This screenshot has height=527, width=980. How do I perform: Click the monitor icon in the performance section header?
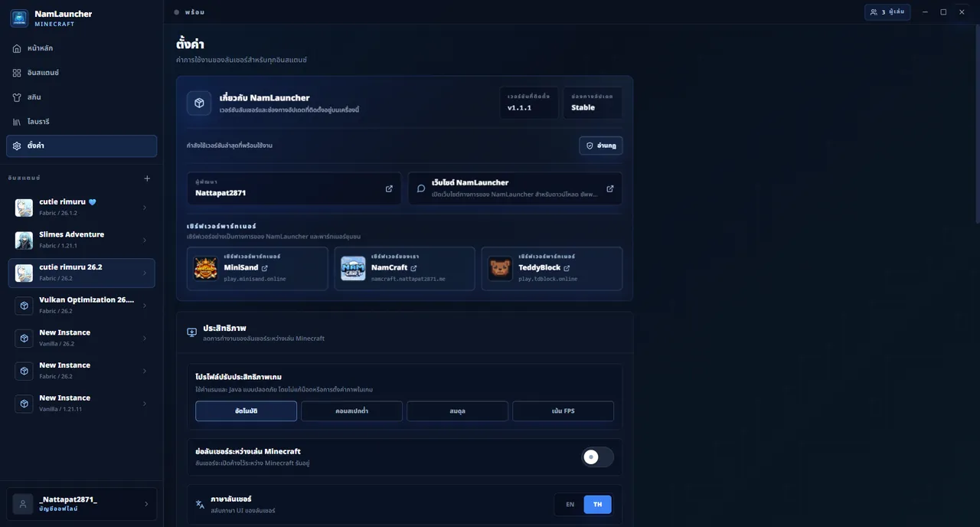[x=191, y=332]
